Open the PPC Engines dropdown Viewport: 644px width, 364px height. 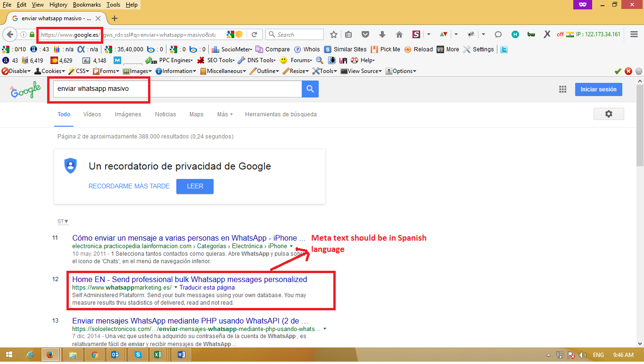170,60
